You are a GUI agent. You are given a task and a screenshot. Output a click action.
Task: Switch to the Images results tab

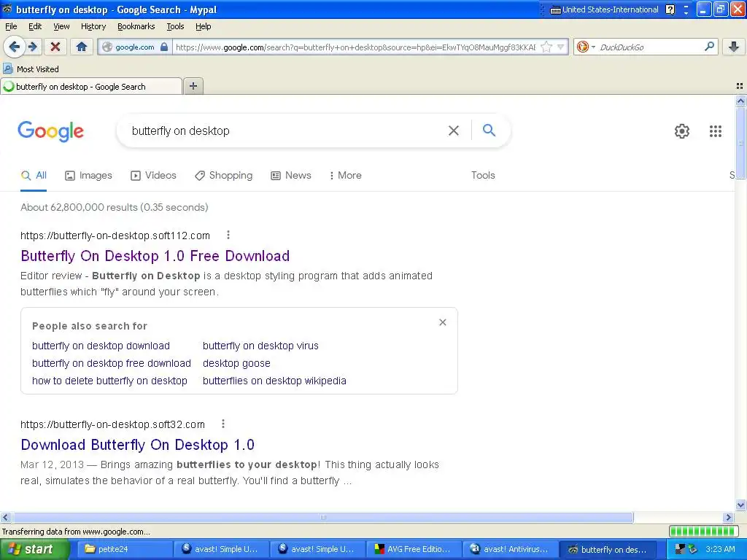click(88, 175)
